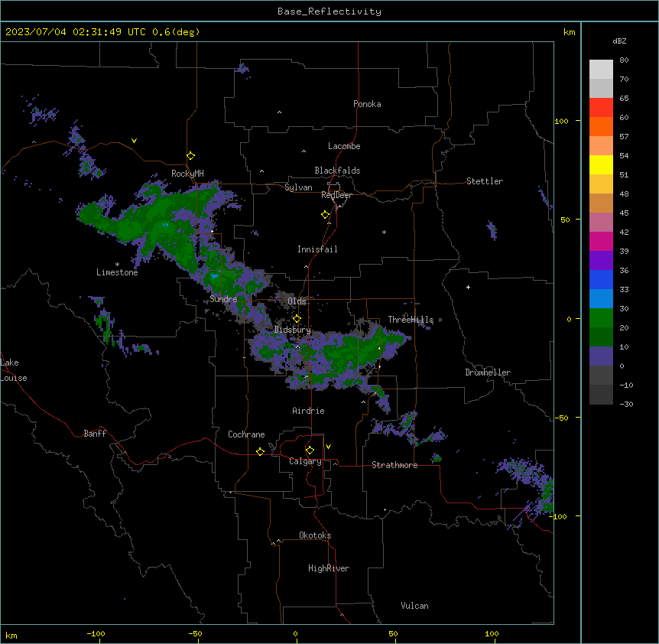Click the Calgary city label
659x644 pixels.
[305, 461]
